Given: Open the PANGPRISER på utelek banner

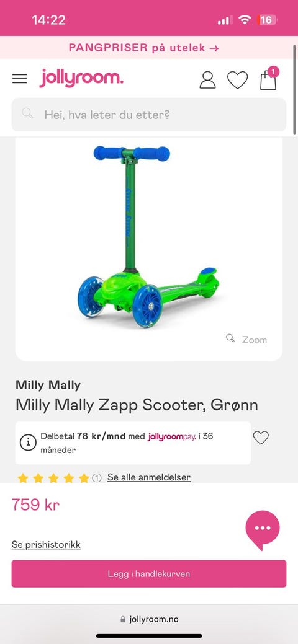Looking at the screenshot, I should 143,48.
